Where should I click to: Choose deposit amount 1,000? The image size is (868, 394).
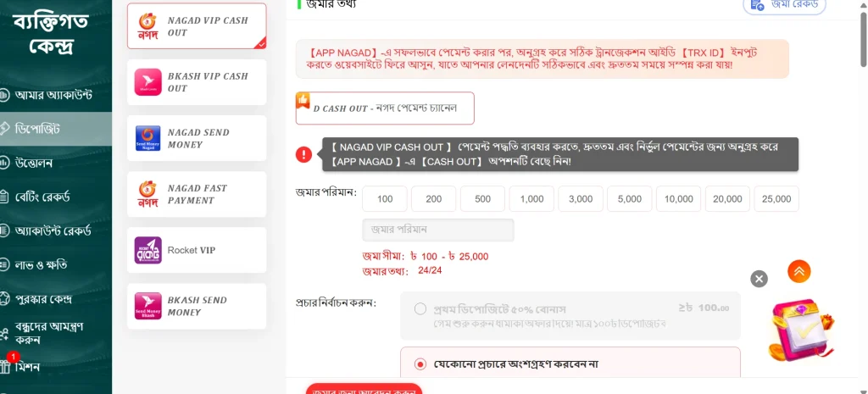pos(531,198)
